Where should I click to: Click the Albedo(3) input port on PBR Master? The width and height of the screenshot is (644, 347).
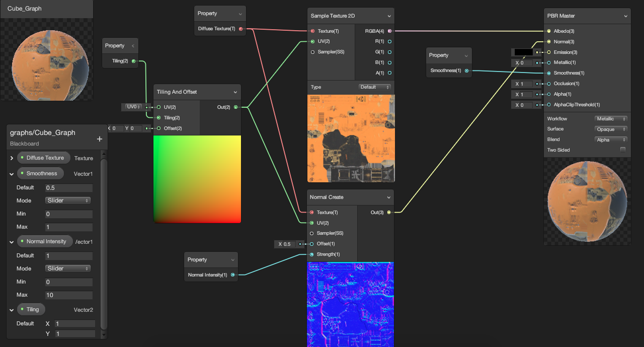pyautogui.click(x=548, y=31)
